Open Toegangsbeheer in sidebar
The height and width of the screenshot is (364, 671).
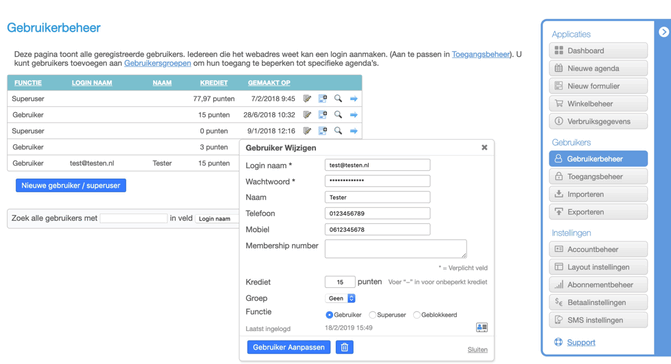(598, 177)
